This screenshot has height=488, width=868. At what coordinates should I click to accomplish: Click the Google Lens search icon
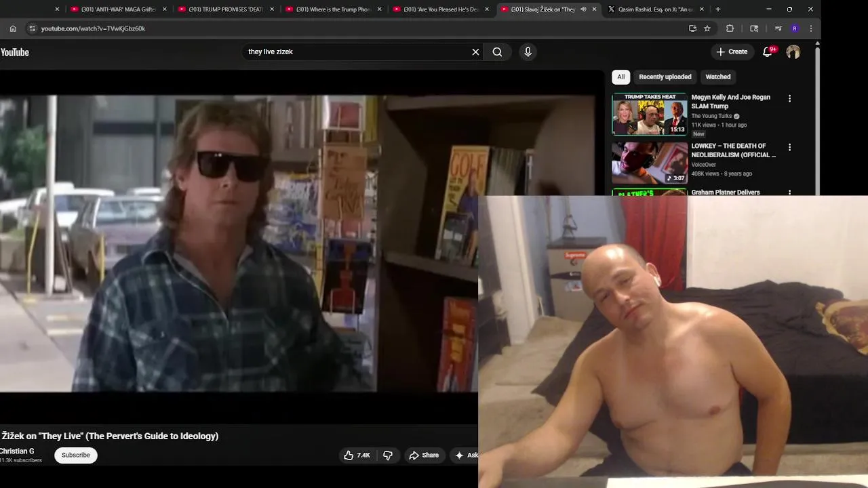[754, 28]
